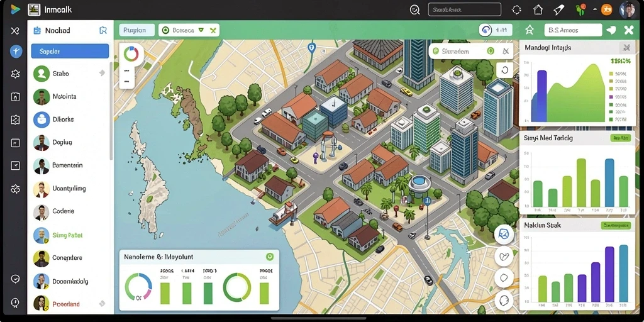Open the bookmark icon beside Nochad header
The image size is (644, 322).
[103, 30]
